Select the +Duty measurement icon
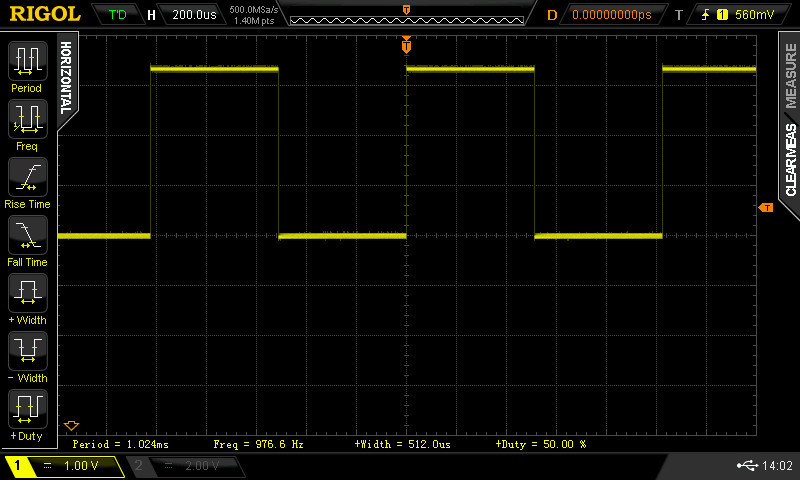Screen dimensions: 800x480 point(27,409)
